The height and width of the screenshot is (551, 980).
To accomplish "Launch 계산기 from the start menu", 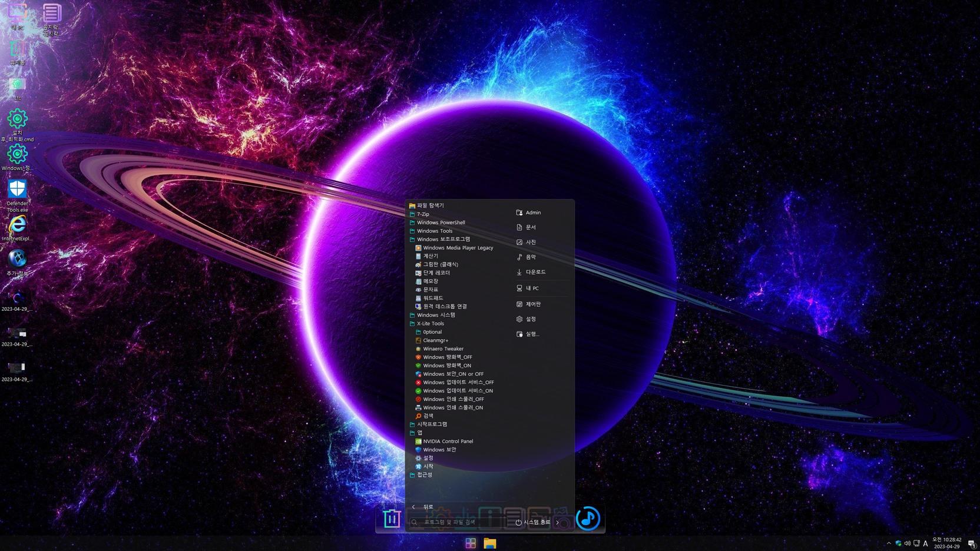I will (x=426, y=256).
